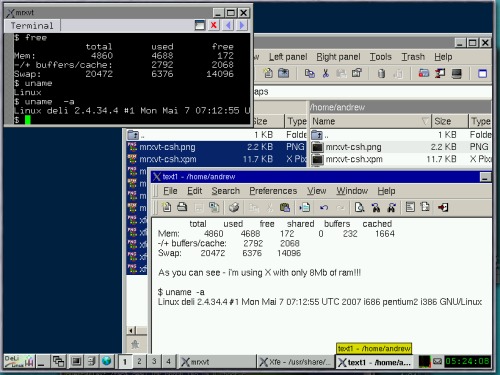Image resolution: width=500 pixels, height=375 pixels.
Task: Click Open file icon in text1 toolbar
Action: coord(182,207)
